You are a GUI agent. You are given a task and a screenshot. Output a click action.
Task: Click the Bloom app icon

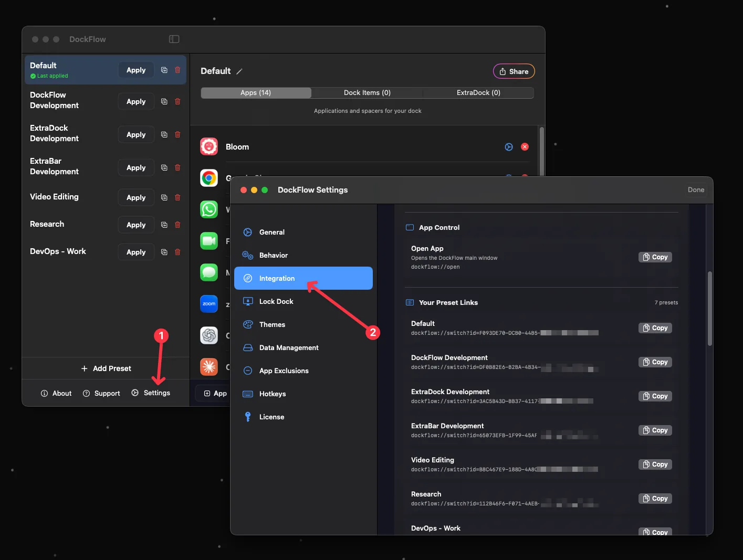209,146
